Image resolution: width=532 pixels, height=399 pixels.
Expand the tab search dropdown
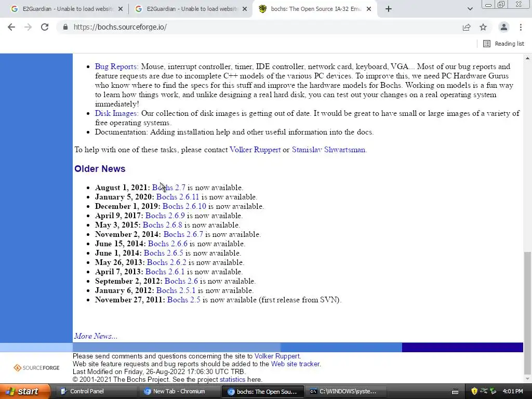click(x=470, y=9)
